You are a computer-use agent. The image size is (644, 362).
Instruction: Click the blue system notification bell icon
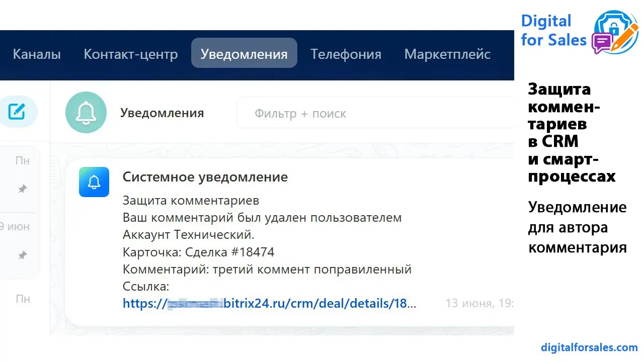tap(94, 182)
